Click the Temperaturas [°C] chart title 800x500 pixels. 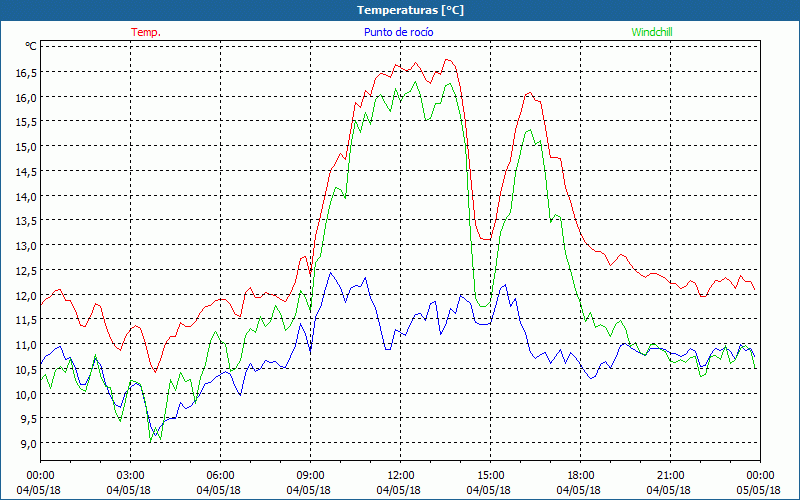click(x=410, y=10)
